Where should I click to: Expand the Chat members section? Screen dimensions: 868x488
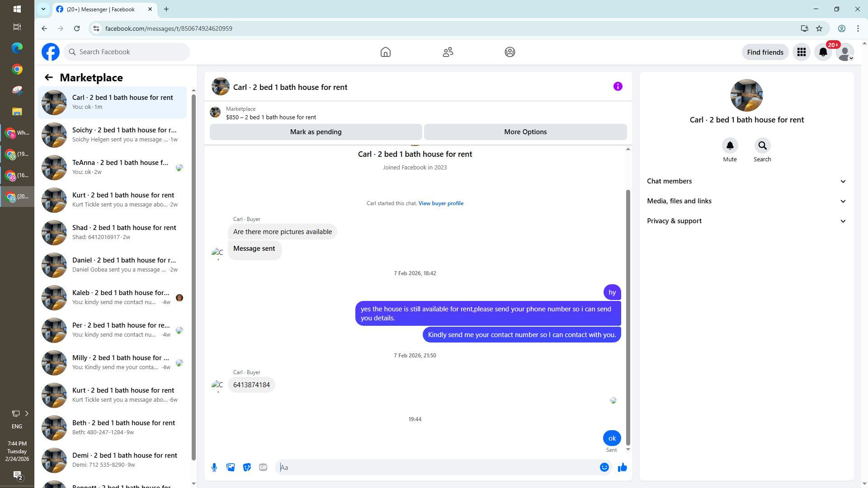[x=746, y=181]
